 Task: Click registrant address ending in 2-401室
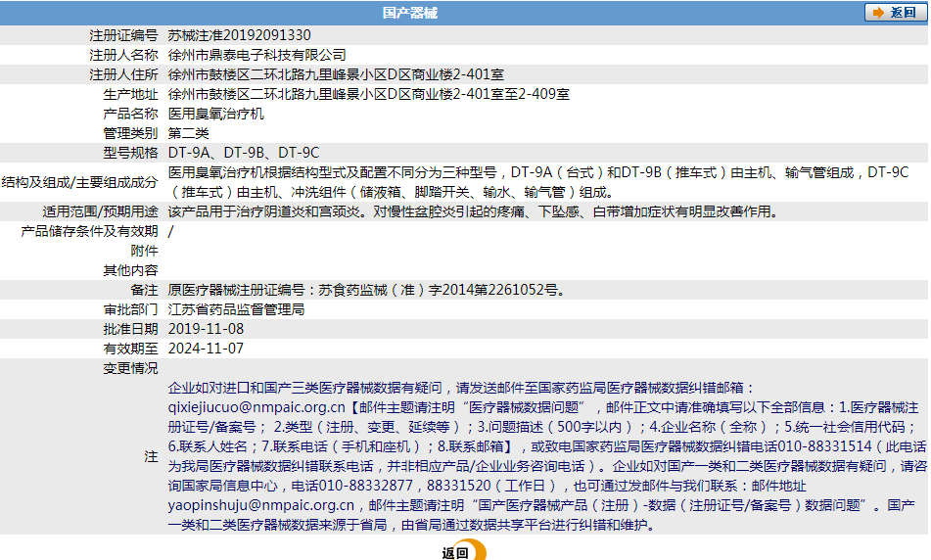tap(336, 74)
